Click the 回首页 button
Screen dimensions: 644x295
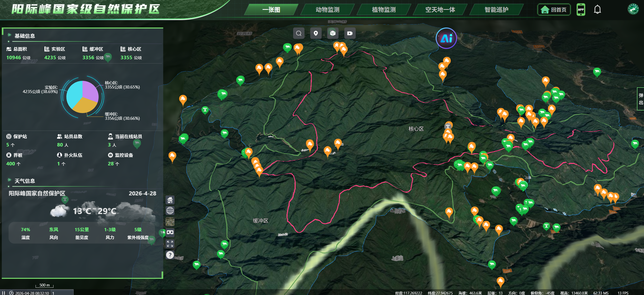[554, 10]
